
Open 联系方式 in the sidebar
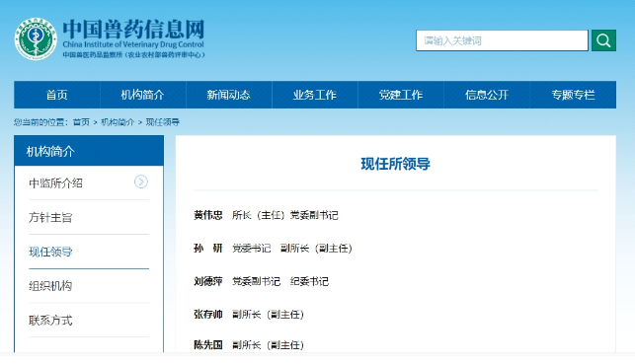(x=50, y=321)
